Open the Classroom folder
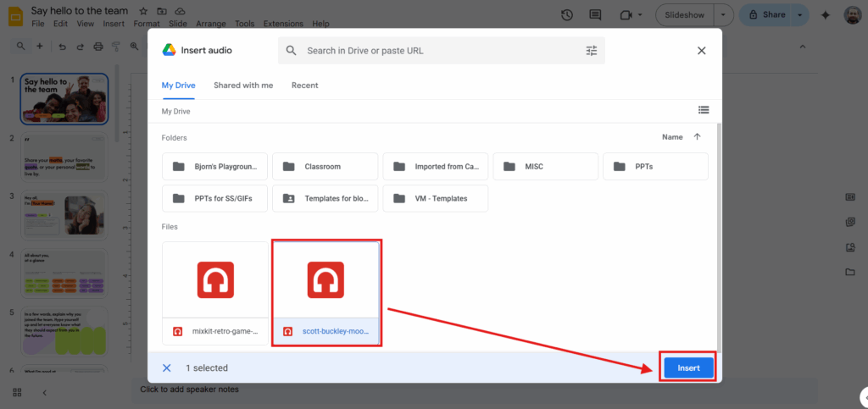868x409 pixels. (x=325, y=167)
